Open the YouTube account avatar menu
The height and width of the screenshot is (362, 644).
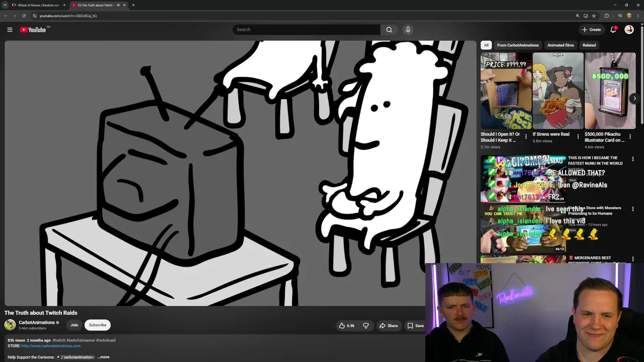point(629,30)
